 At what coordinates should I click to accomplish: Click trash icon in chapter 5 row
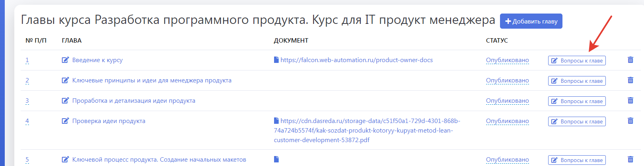[x=630, y=160]
